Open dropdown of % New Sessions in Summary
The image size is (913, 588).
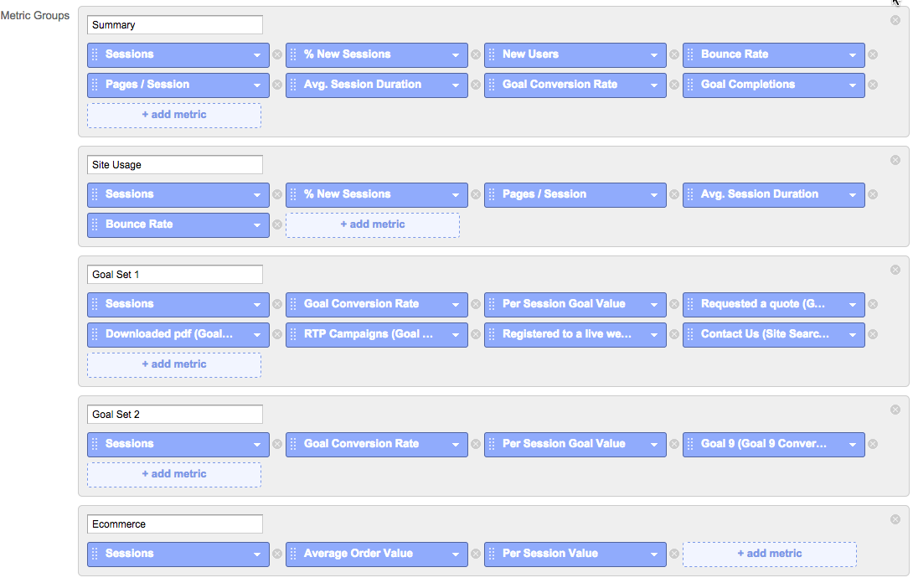pos(456,55)
